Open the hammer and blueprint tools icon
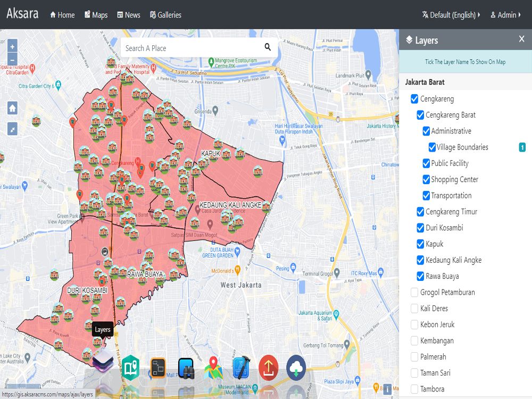532x399 pixels. (242, 368)
